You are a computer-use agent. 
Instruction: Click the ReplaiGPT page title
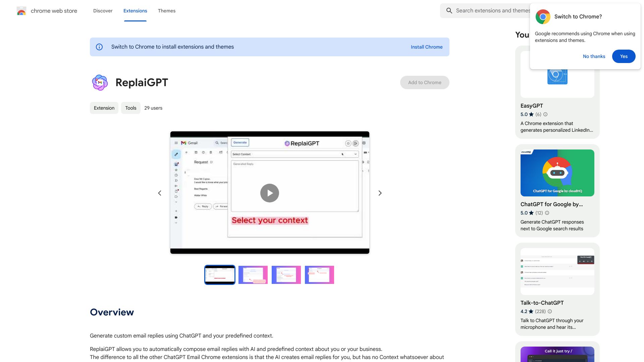click(142, 82)
